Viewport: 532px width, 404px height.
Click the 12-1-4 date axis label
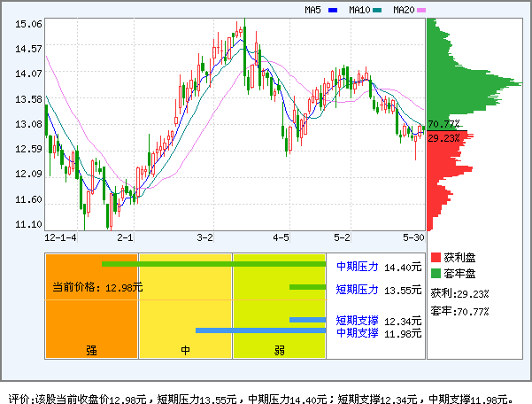pos(60,237)
